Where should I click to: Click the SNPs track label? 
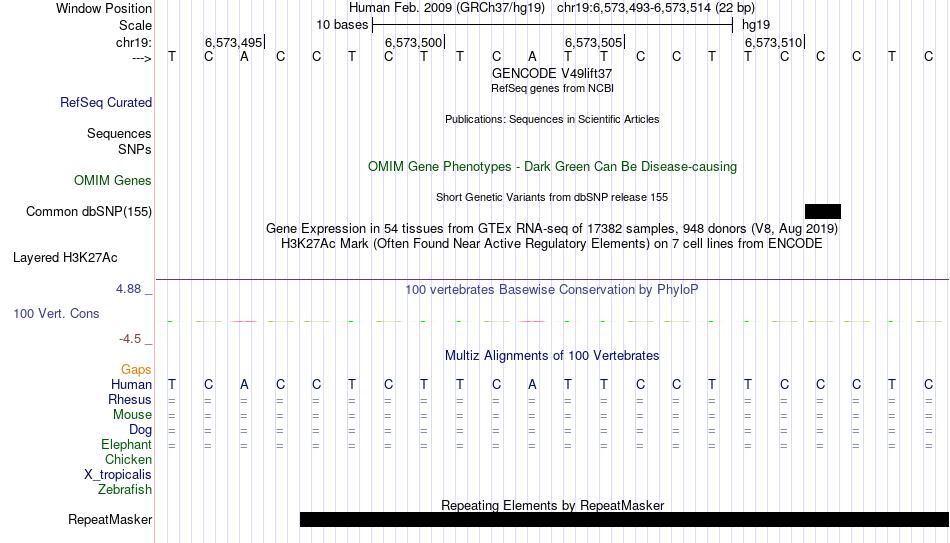135,149
